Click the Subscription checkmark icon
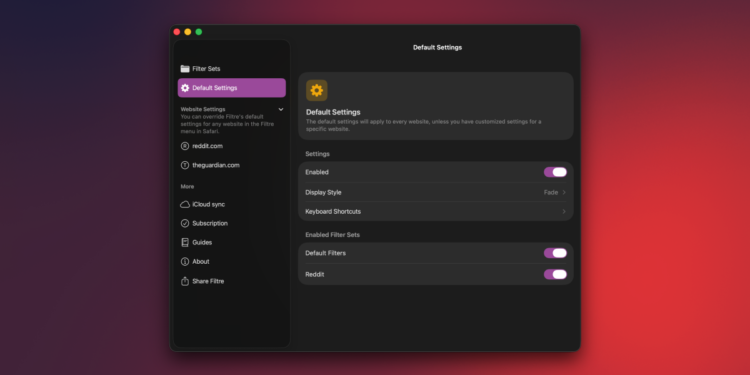The image size is (750, 375). click(185, 223)
